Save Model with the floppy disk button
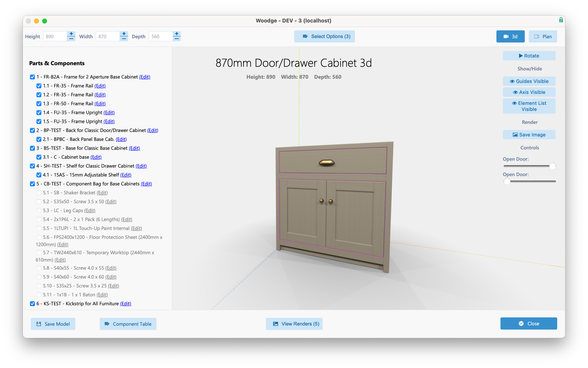 click(x=53, y=324)
